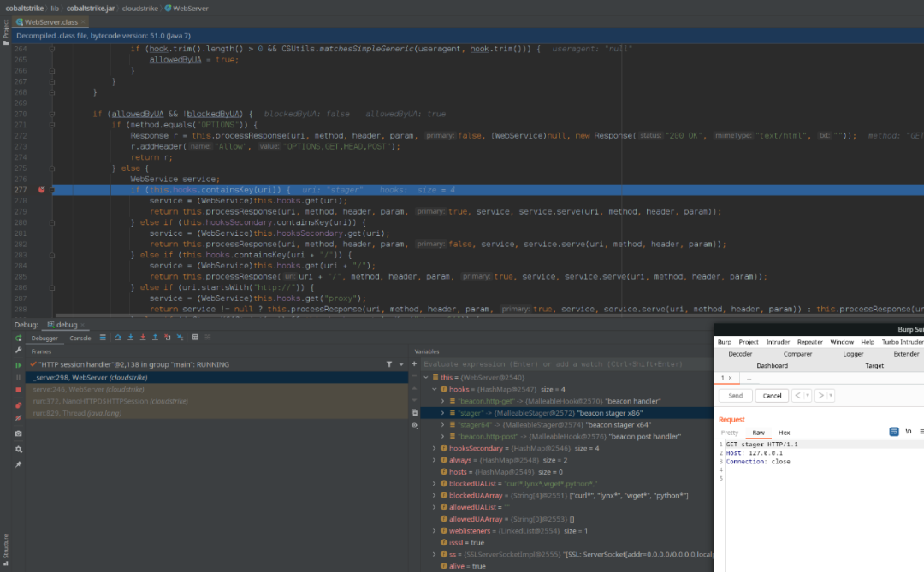Close WebServer.class editor tab
The image size is (924, 572).
[x=83, y=21]
